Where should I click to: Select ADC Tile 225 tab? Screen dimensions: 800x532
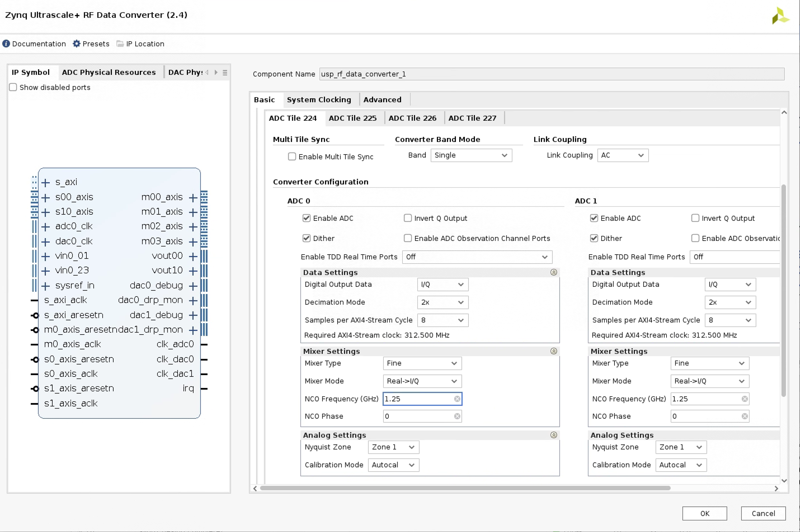(352, 118)
